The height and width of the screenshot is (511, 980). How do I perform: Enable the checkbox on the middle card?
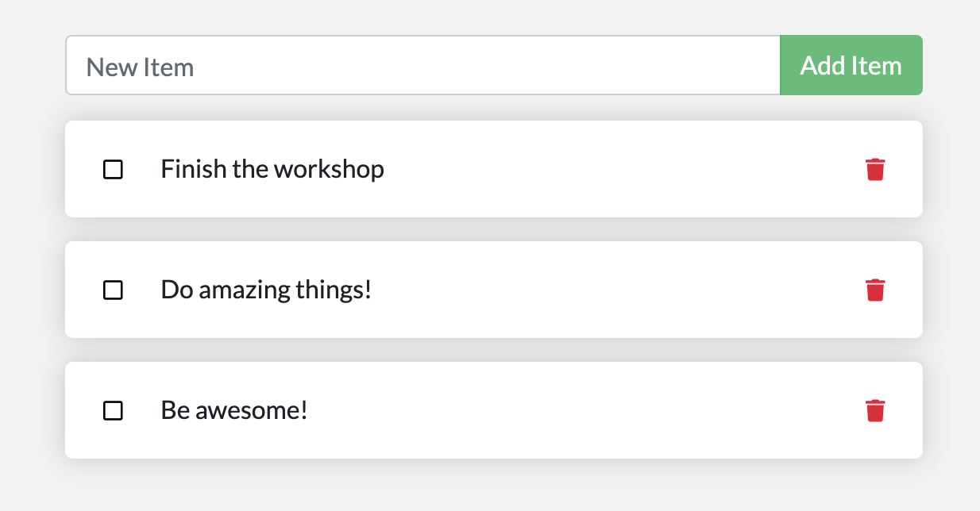point(114,290)
